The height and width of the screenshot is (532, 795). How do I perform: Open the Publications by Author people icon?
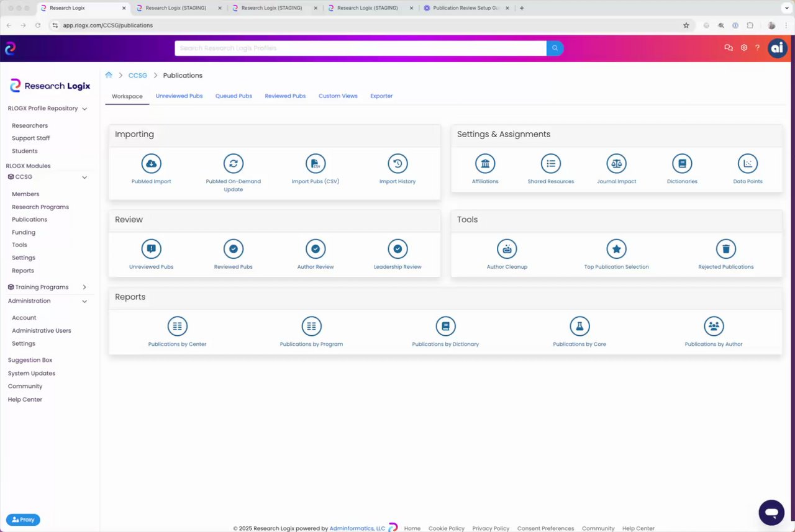(x=714, y=326)
